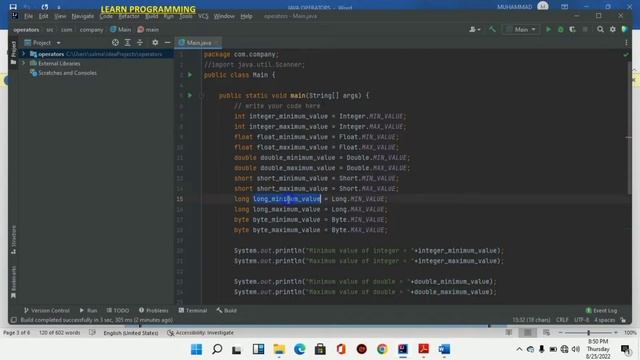
Task: Open Navigate menu
Action: (82, 16)
